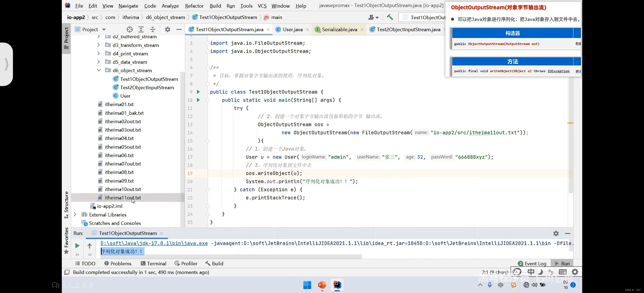Close the Run Test1ObjectOutputStream tab
644x293 pixels.
pyautogui.click(x=161, y=233)
